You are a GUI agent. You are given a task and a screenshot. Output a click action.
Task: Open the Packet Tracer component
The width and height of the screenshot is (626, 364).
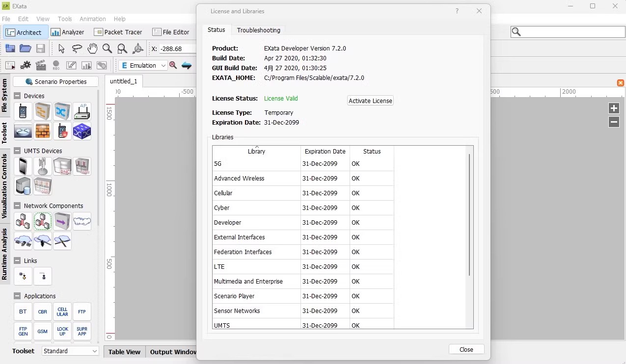[x=118, y=32]
